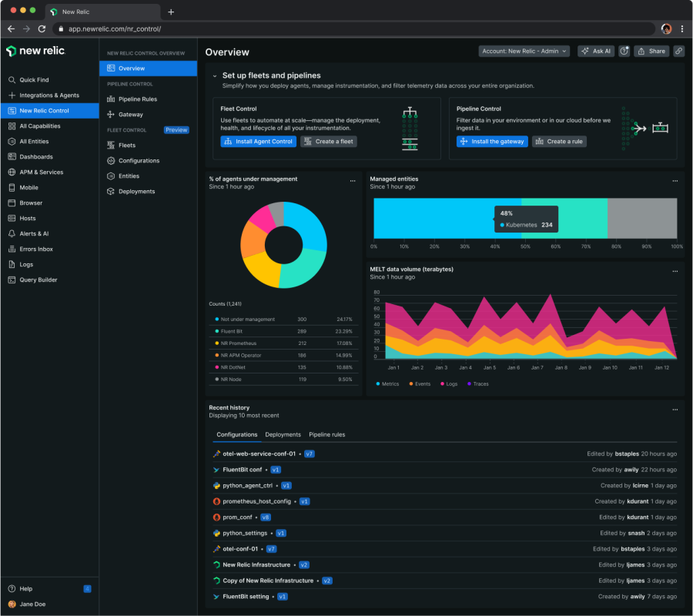
Task: Open Pipeline Rules in navigation
Action: tap(137, 99)
